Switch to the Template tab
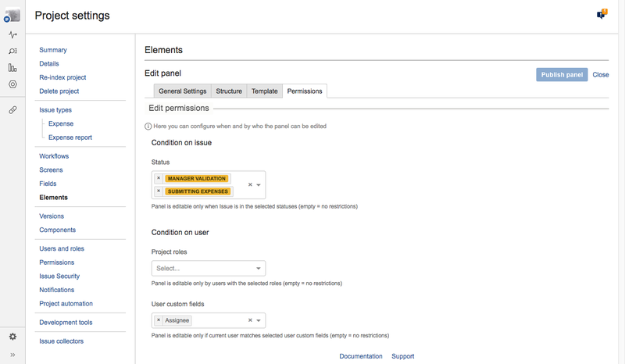625x364 pixels. (x=264, y=91)
